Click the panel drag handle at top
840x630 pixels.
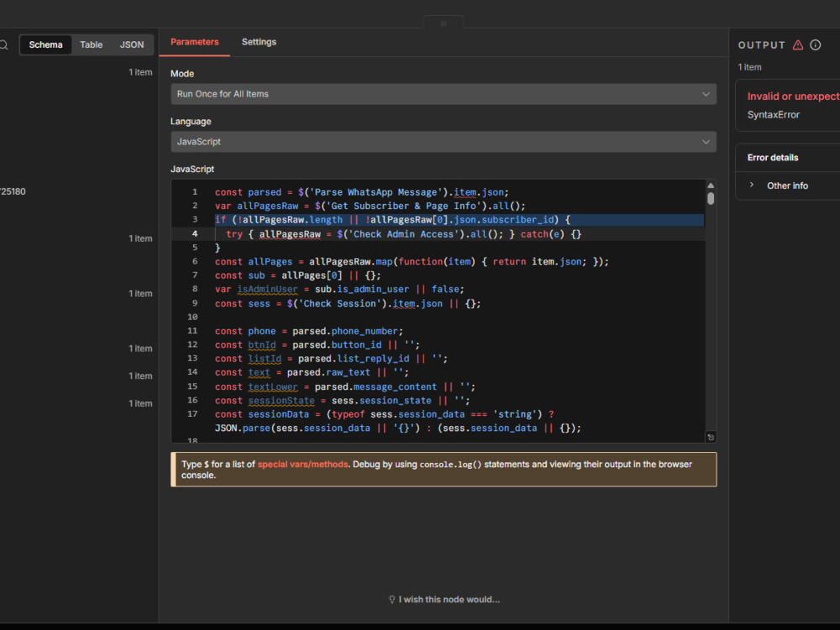click(x=443, y=23)
